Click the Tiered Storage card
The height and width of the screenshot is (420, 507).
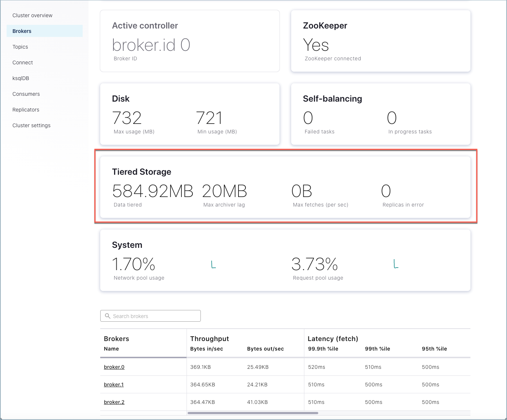click(285, 187)
